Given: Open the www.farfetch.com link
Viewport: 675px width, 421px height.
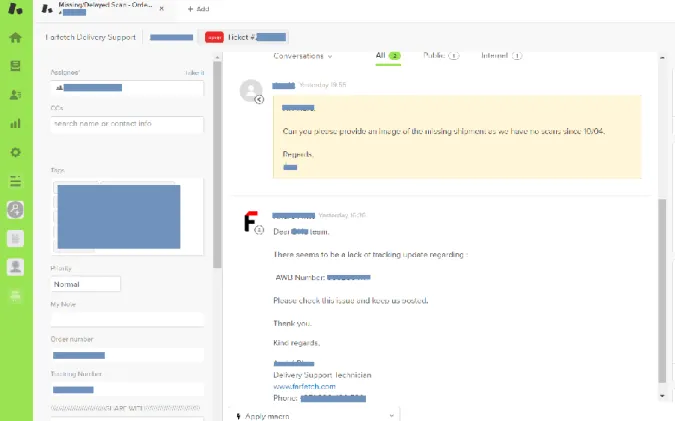Looking at the screenshot, I should pos(304,387).
